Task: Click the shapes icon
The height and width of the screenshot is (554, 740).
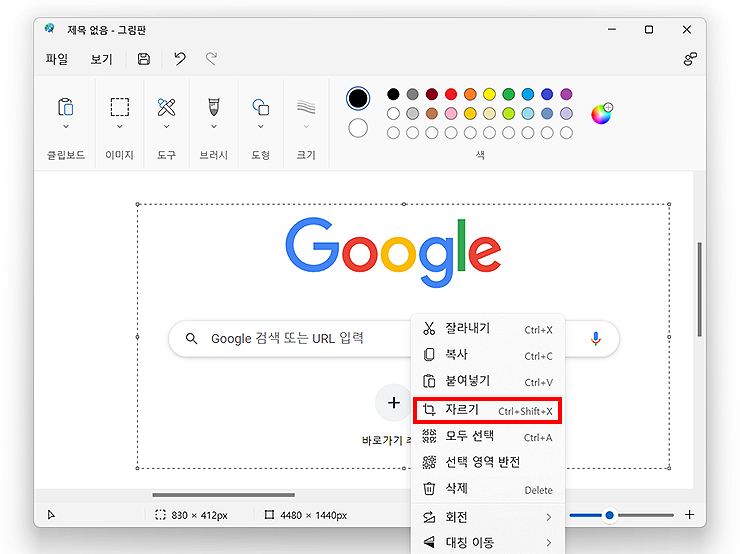Action: click(x=261, y=107)
